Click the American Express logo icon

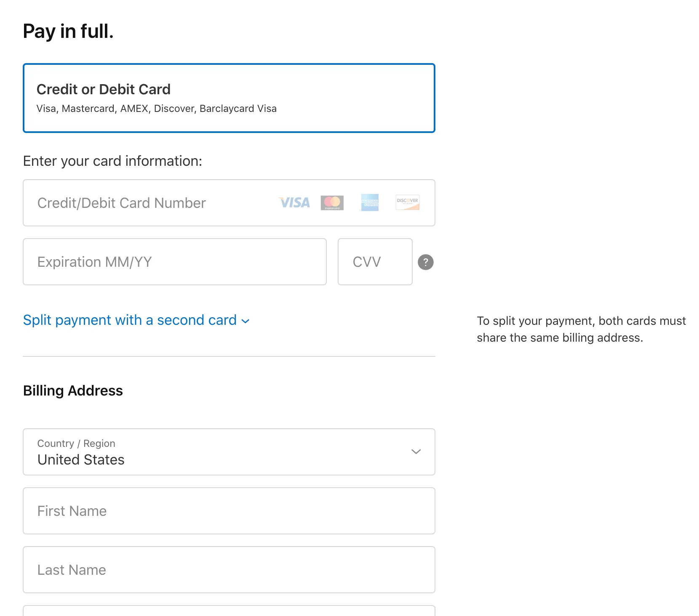pos(370,203)
